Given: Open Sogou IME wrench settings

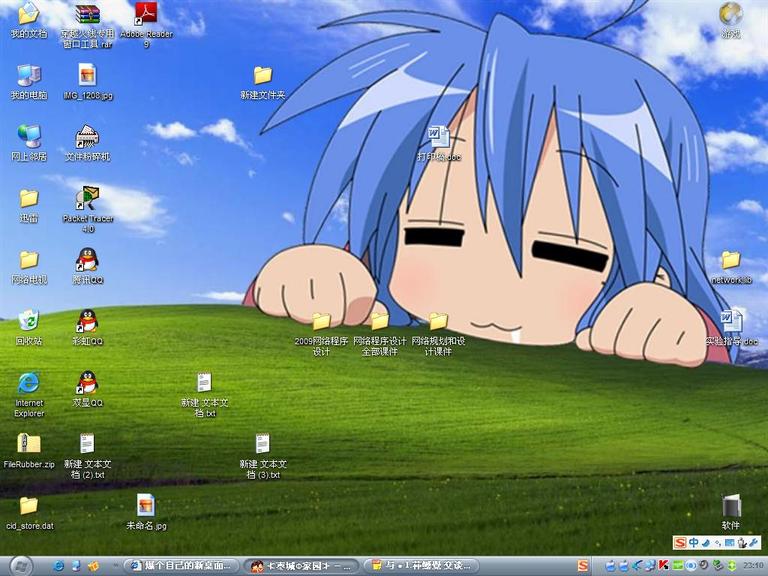Looking at the screenshot, I should pos(754,542).
